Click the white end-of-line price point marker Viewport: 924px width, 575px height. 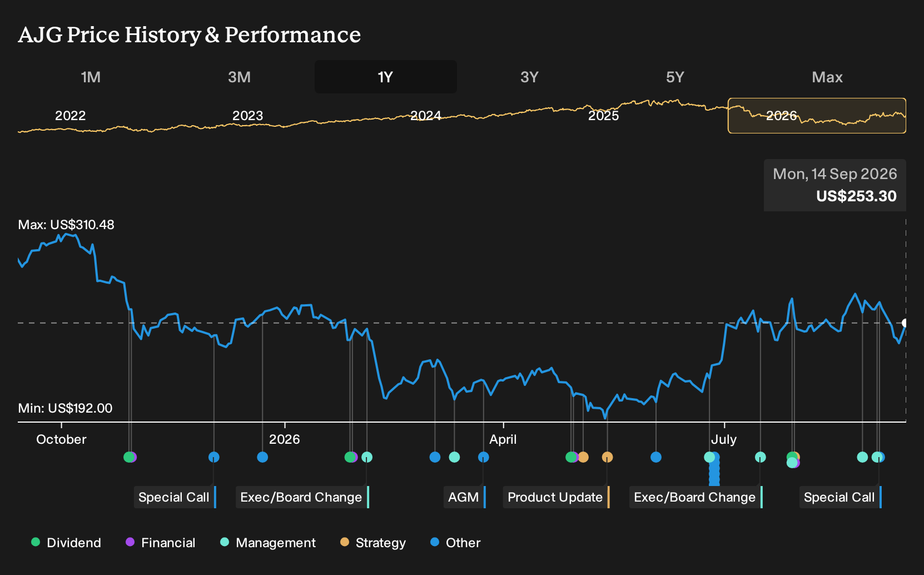click(x=905, y=323)
